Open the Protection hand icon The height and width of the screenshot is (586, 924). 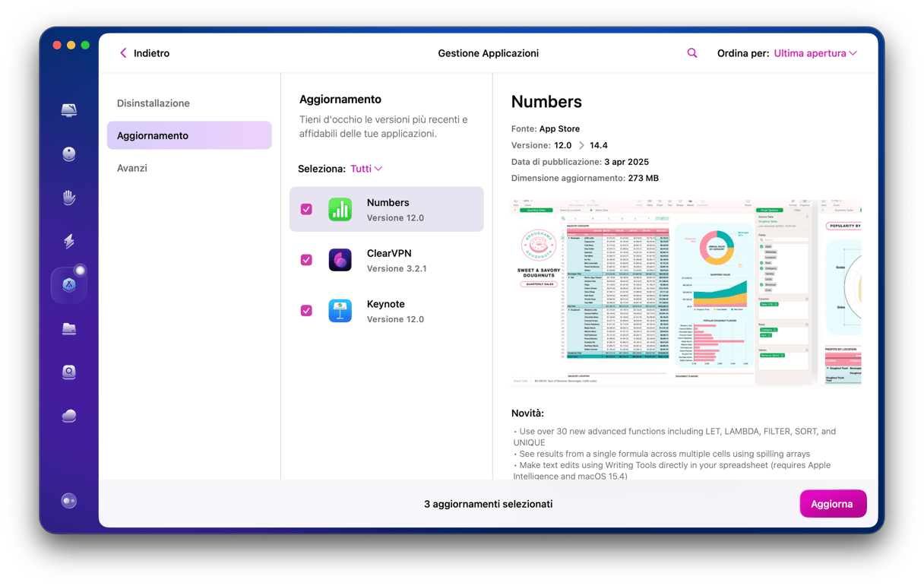(69, 198)
